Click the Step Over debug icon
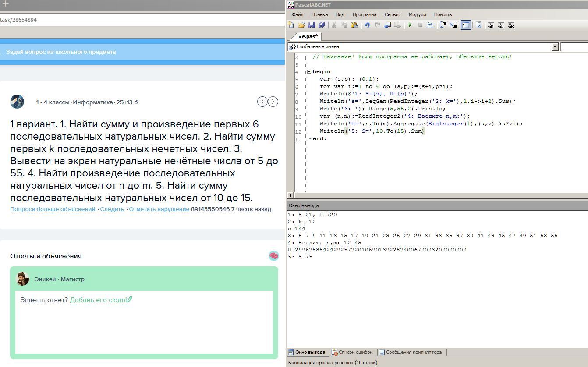 [443, 25]
